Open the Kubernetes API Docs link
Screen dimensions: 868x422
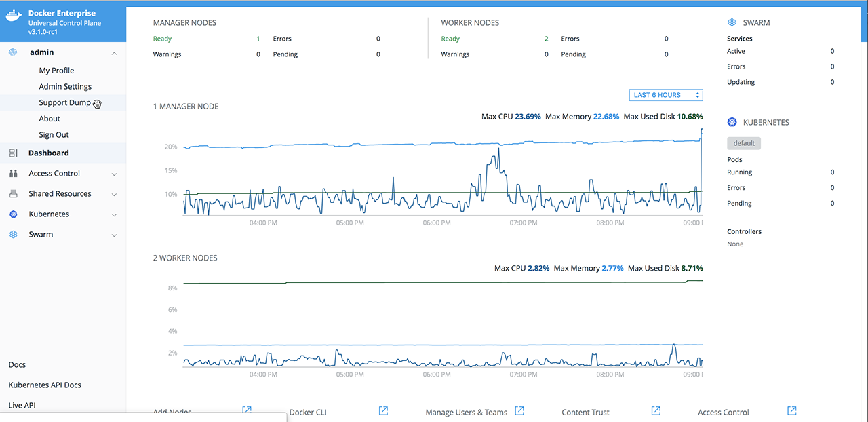tap(45, 385)
